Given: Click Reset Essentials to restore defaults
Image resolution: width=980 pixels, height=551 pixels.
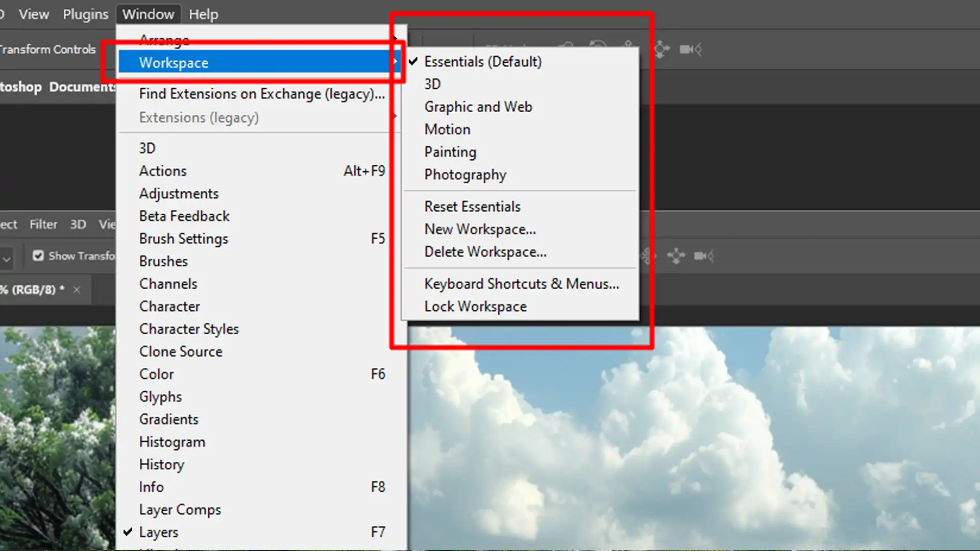Looking at the screenshot, I should tap(473, 207).
